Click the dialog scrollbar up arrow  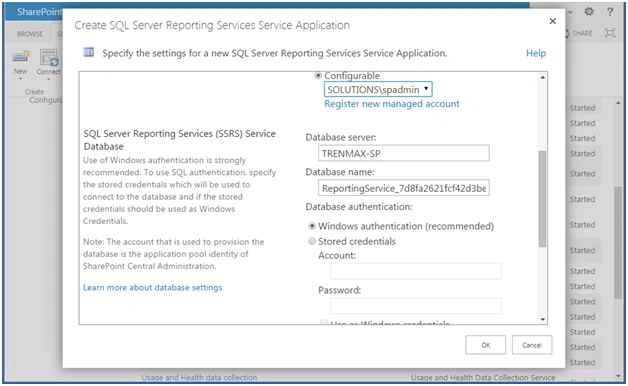click(543, 77)
